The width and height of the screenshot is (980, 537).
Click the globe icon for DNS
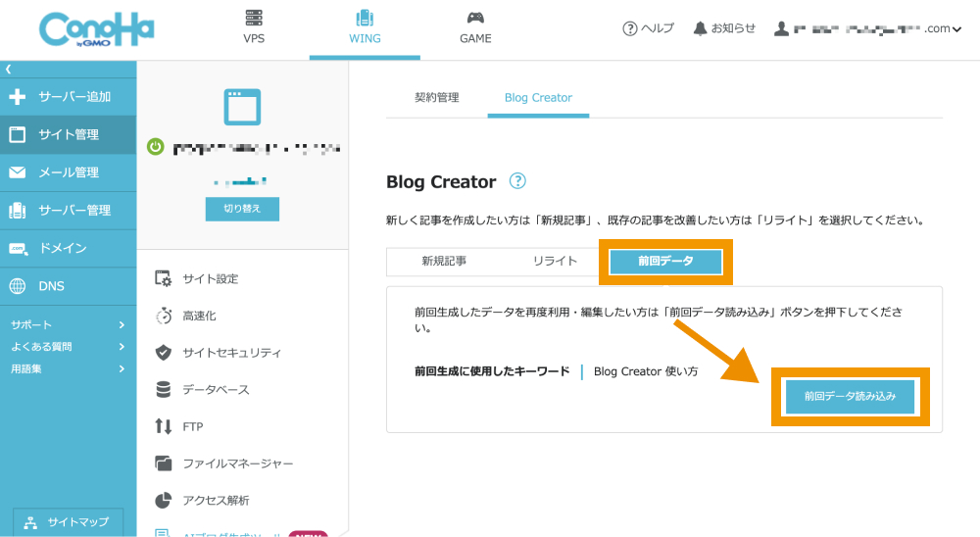pos(18,286)
